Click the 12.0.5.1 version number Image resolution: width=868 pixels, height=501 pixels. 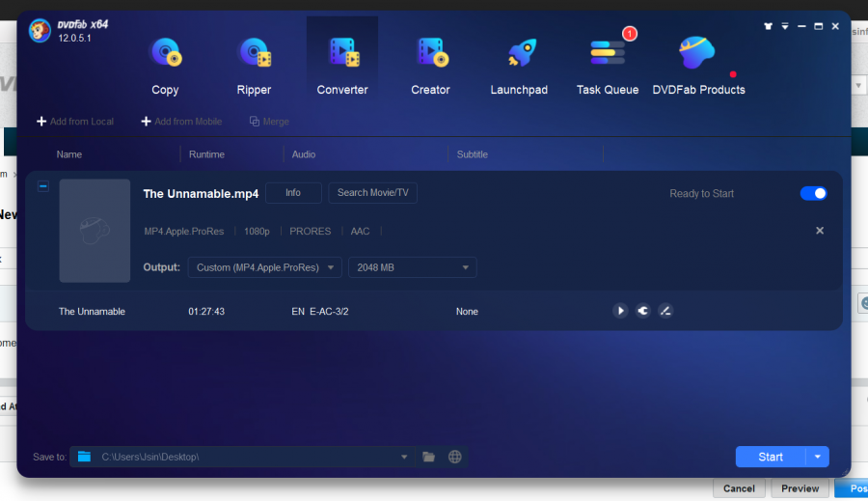pyautogui.click(x=74, y=39)
